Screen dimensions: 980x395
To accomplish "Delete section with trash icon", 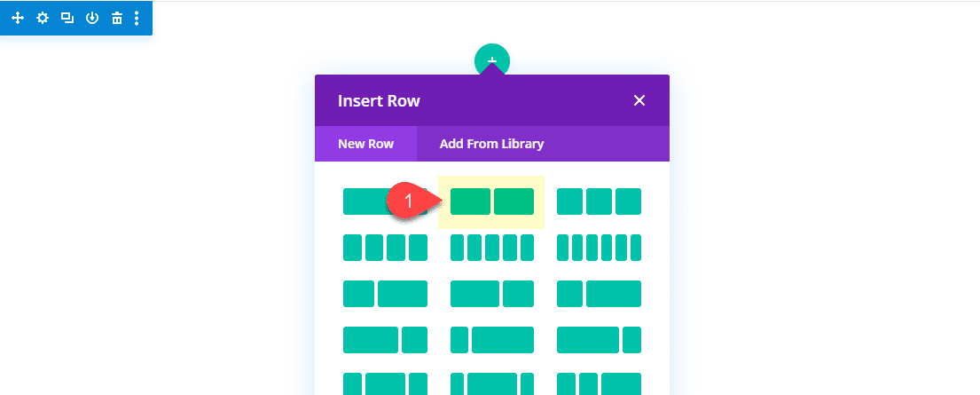I will tap(117, 18).
